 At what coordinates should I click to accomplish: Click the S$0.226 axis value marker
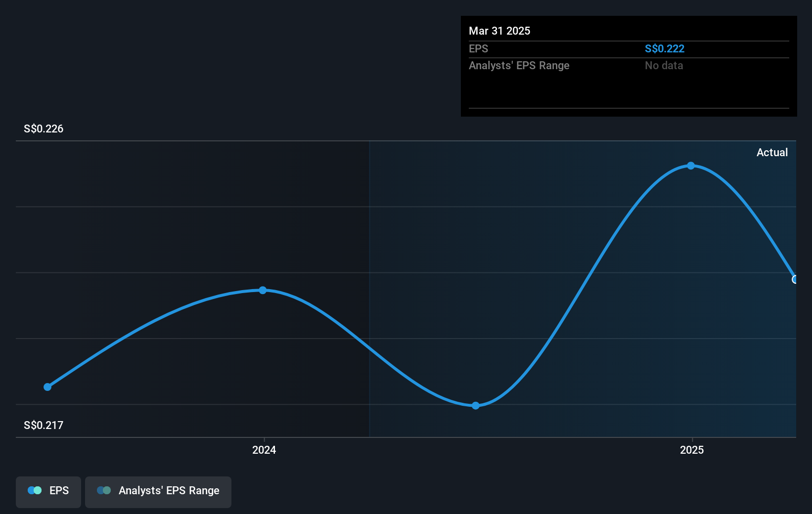click(43, 128)
